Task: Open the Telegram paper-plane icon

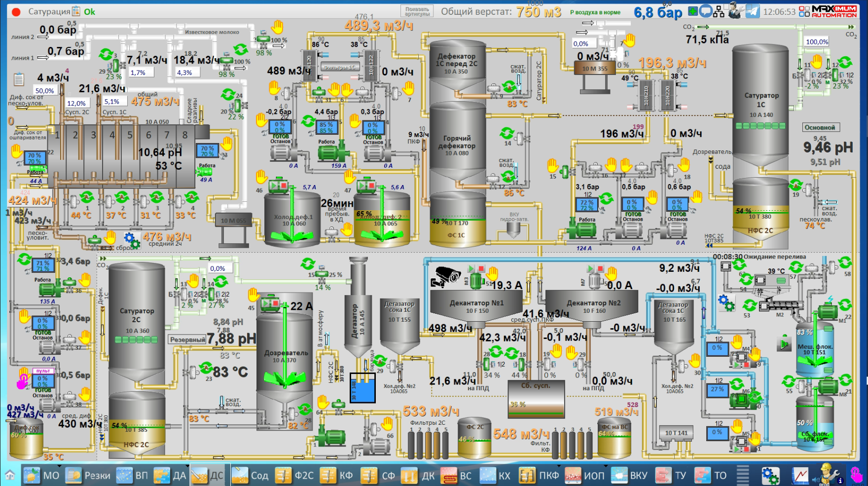Action: click(753, 11)
